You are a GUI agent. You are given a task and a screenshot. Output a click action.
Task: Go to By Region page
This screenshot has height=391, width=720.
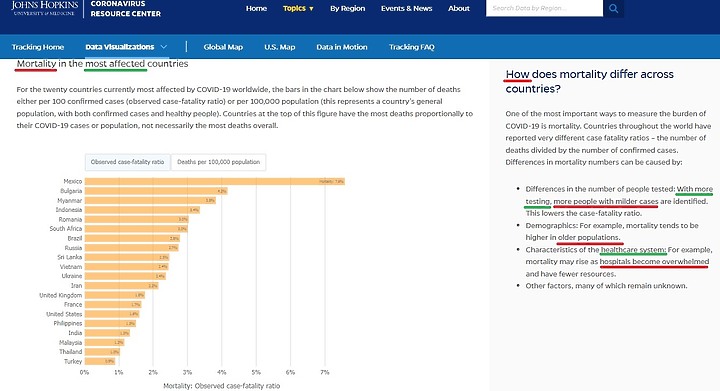(x=348, y=8)
